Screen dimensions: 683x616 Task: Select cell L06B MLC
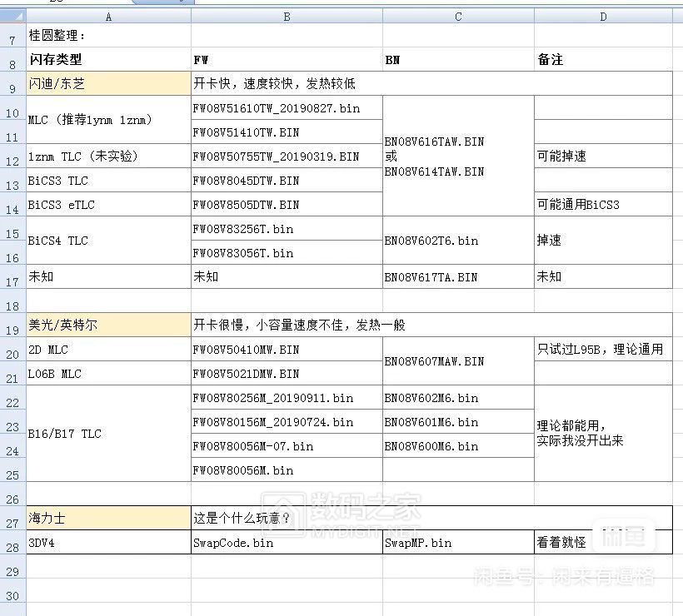(x=108, y=373)
